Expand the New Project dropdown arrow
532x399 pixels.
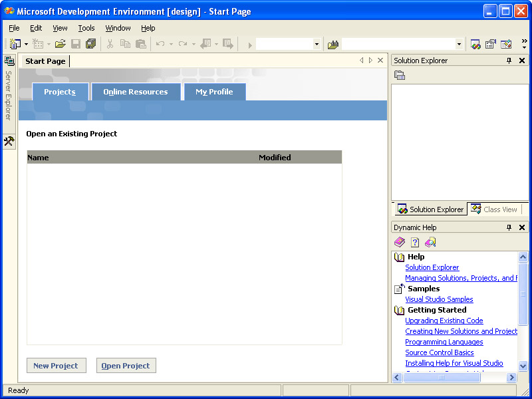pos(26,44)
